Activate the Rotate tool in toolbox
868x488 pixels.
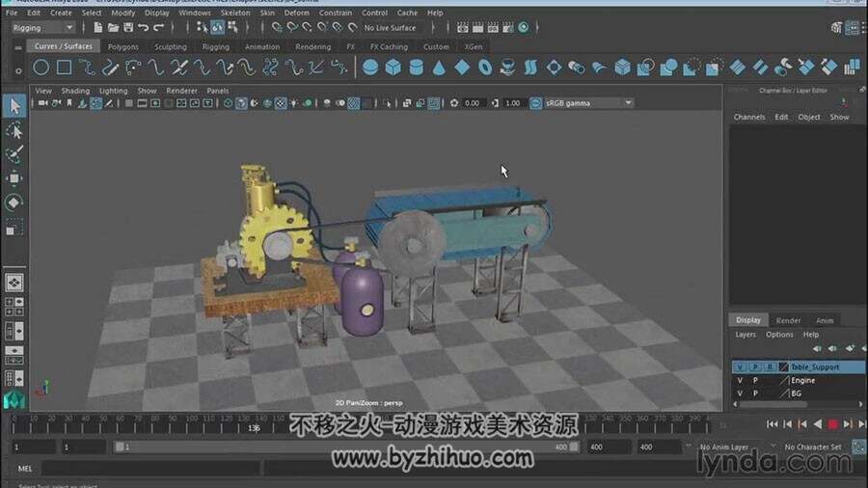(14, 203)
